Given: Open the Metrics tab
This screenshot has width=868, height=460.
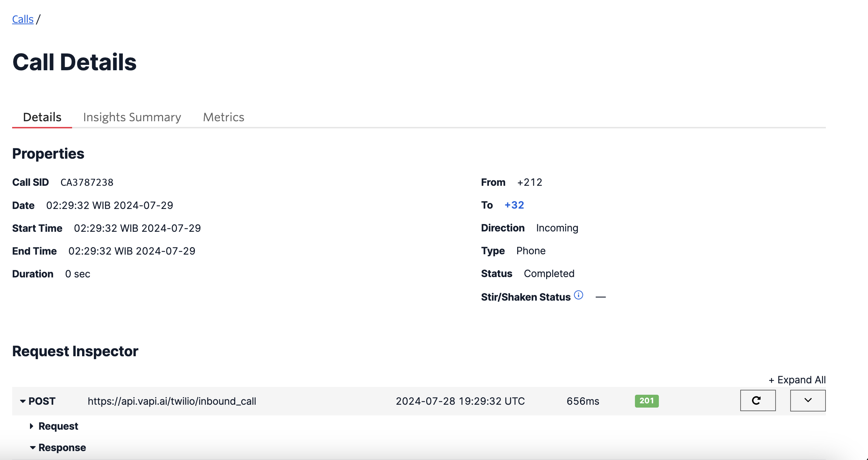Looking at the screenshot, I should coord(223,117).
